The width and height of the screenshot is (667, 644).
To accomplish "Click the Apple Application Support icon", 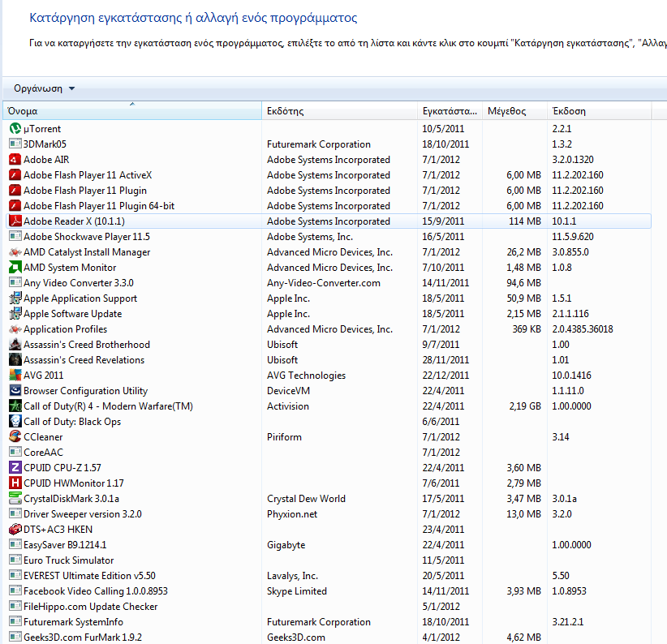I will point(15,298).
